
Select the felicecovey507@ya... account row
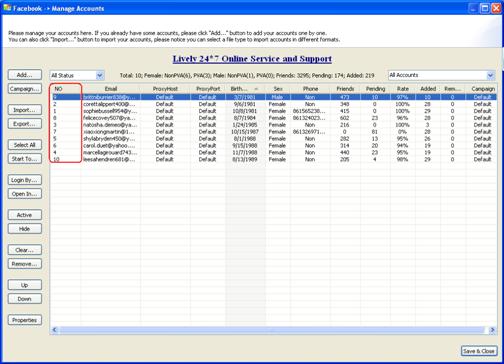click(273, 118)
